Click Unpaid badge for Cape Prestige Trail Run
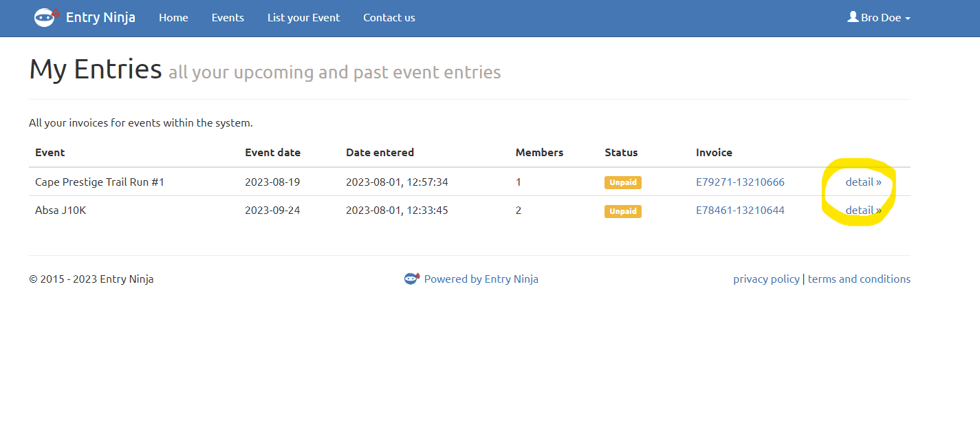The width and height of the screenshot is (980, 421). click(622, 182)
